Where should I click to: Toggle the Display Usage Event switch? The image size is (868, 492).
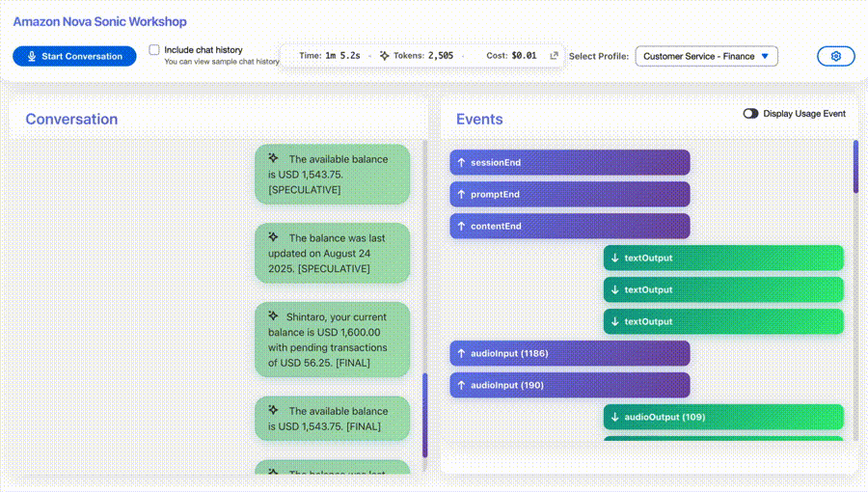[x=750, y=114]
